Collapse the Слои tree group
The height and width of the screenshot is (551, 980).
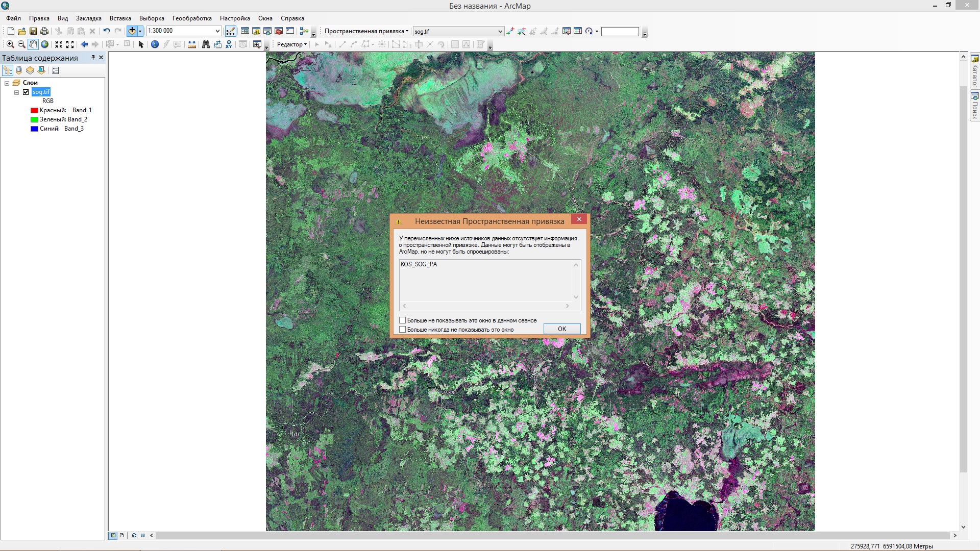(7, 83)
